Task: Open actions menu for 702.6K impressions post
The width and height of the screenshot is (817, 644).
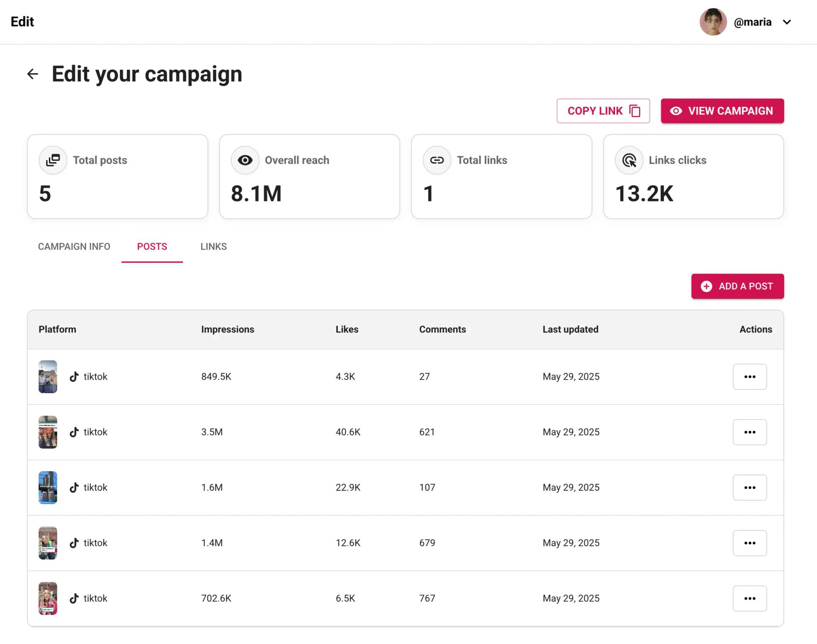Action: [x=750, y=598]
